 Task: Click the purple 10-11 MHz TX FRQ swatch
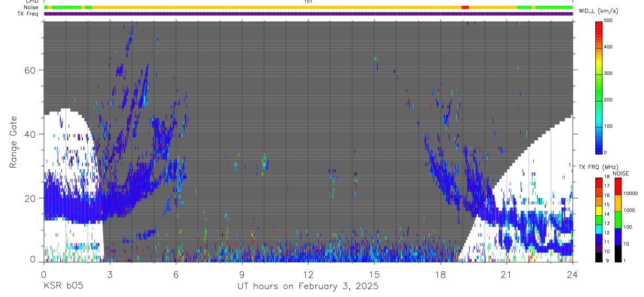click(x=599, y=248)
